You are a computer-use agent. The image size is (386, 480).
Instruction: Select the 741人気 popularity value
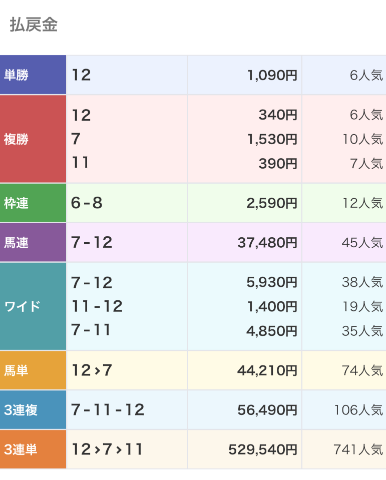tap(358, 450)
